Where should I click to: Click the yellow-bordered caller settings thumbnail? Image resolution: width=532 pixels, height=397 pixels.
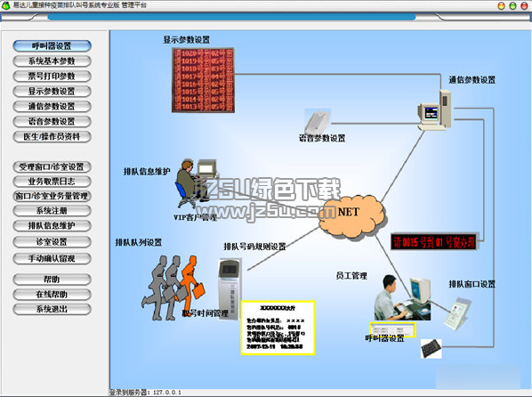tap(392, 329)
